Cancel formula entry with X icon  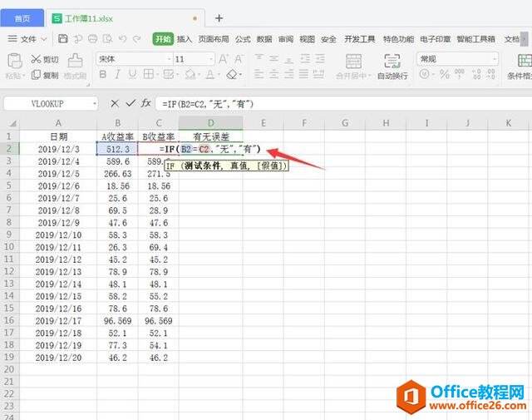pos(115,104)
